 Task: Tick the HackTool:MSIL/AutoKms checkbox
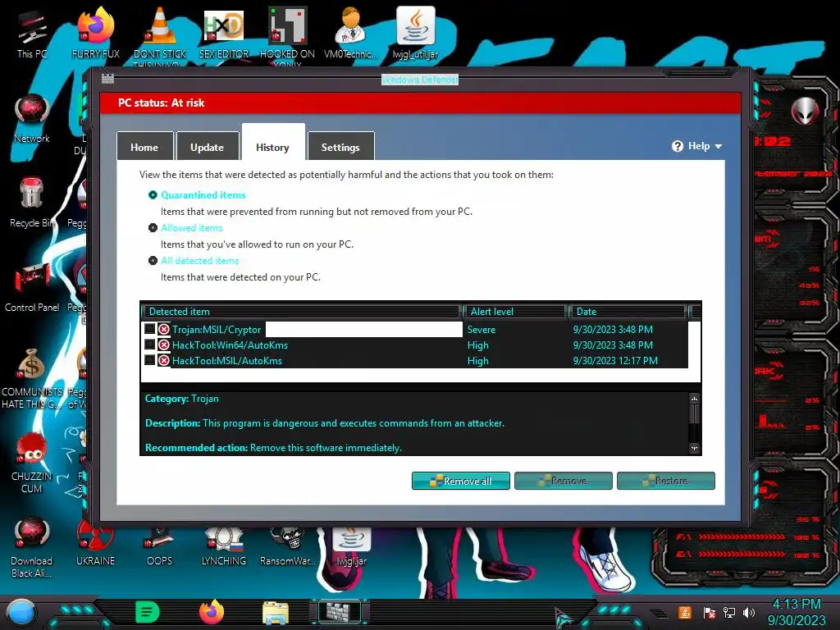(150, 360)
